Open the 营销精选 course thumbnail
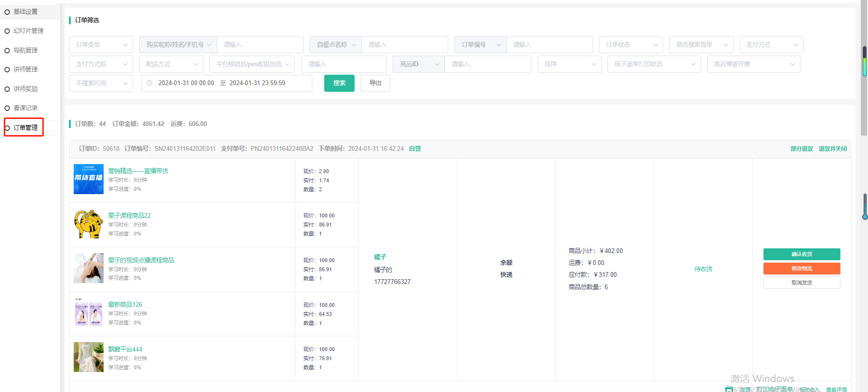Image resolution: width=868 pixels, height=392 pixels. [x=88, y=179]
